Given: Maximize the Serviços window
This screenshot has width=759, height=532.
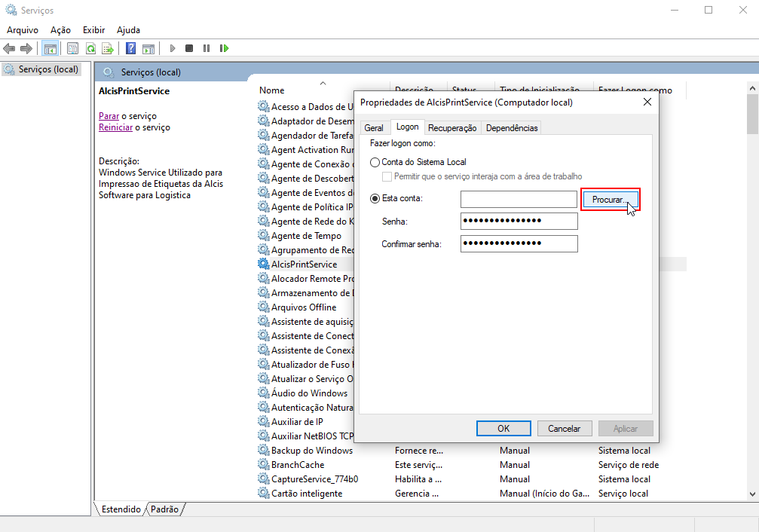Looking at the screenshot, I should (709, 10).
